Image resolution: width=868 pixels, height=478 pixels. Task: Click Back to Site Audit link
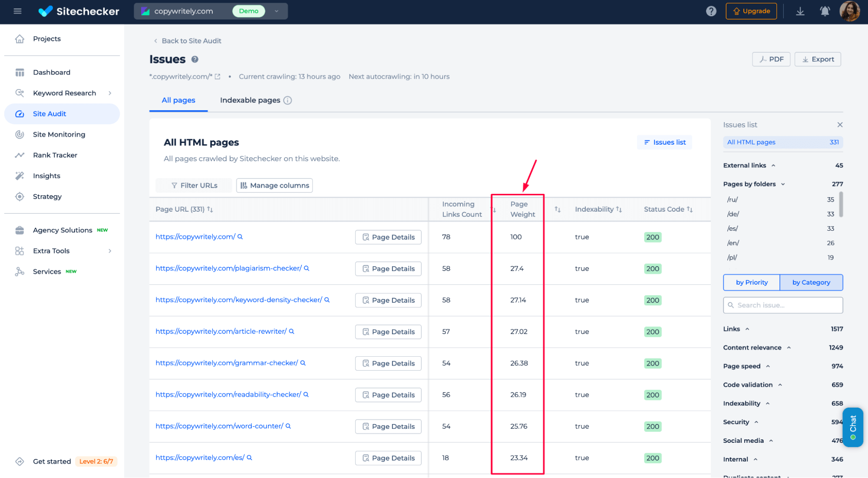pos(188,41)
